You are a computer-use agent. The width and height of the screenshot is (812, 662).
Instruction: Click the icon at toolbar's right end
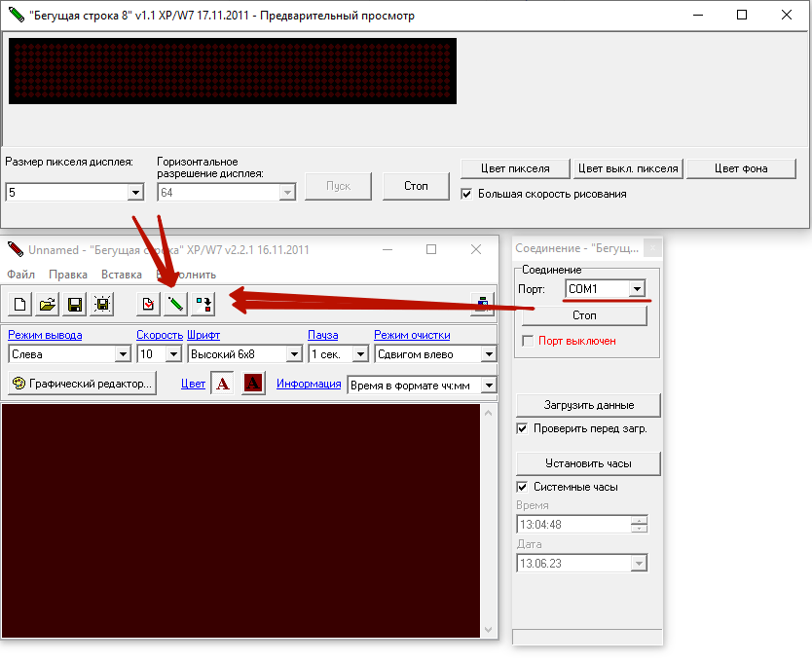pos(482,305)
